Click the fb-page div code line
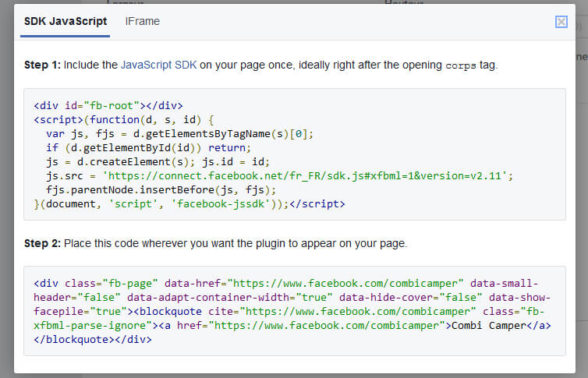This screenshot has width=588, height=378. 285,283
